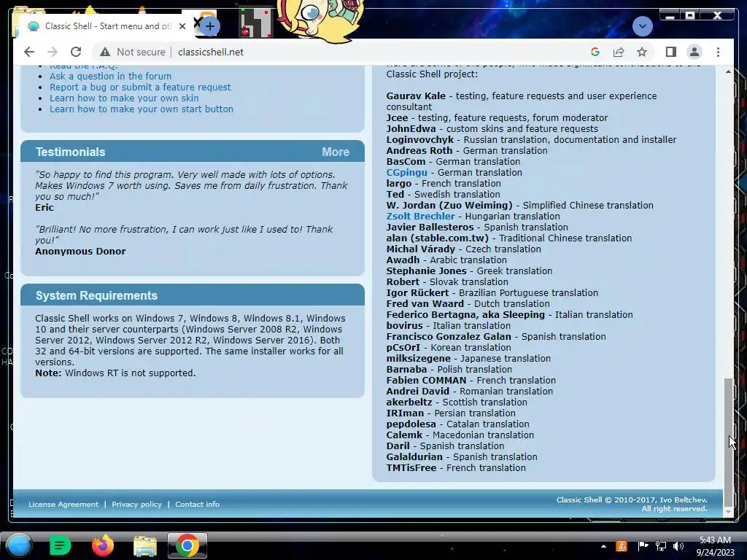Open Chrome three-dot menu

[718, 52]
